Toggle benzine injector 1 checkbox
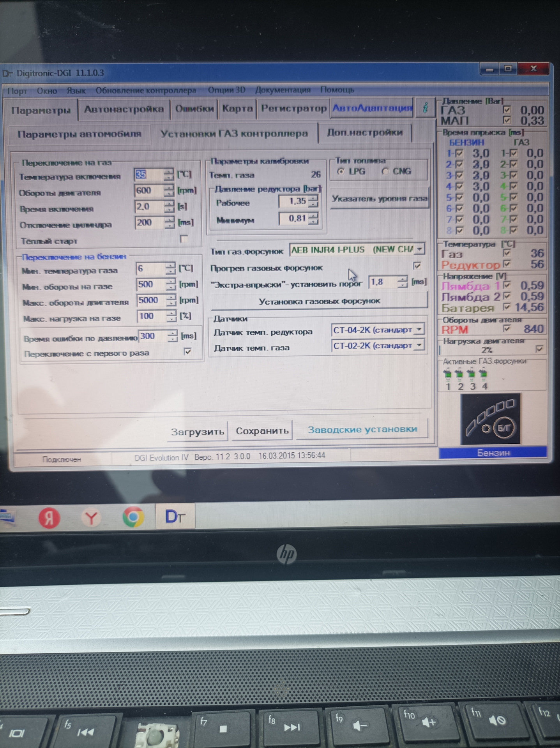560x748 pixels. 459,153
